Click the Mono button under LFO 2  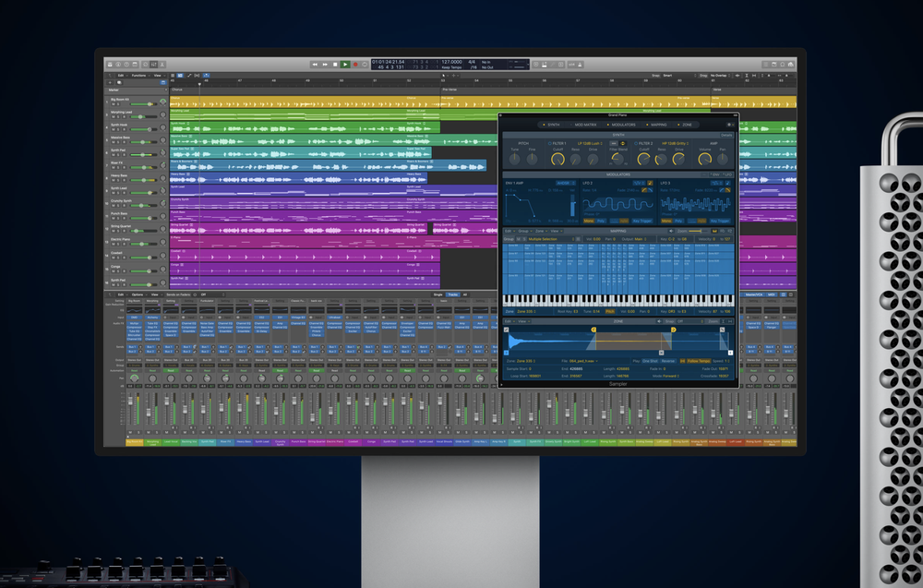589,221
